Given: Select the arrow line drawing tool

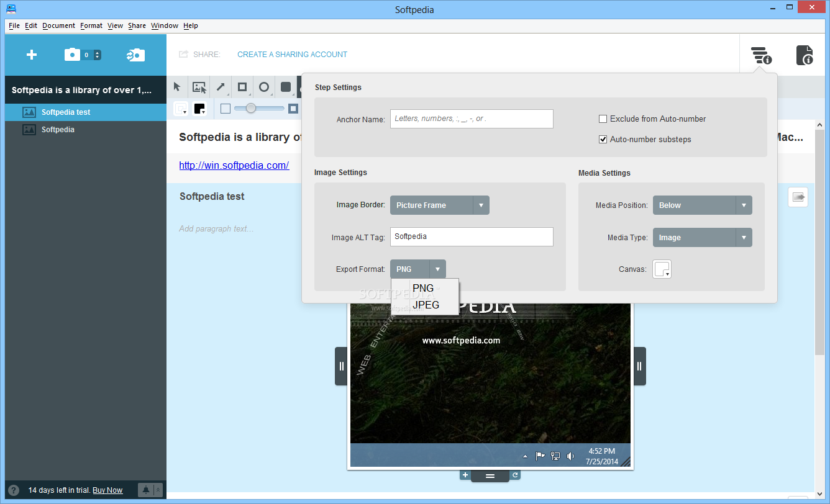Looking at the screenshot, I should click(221, 87).
